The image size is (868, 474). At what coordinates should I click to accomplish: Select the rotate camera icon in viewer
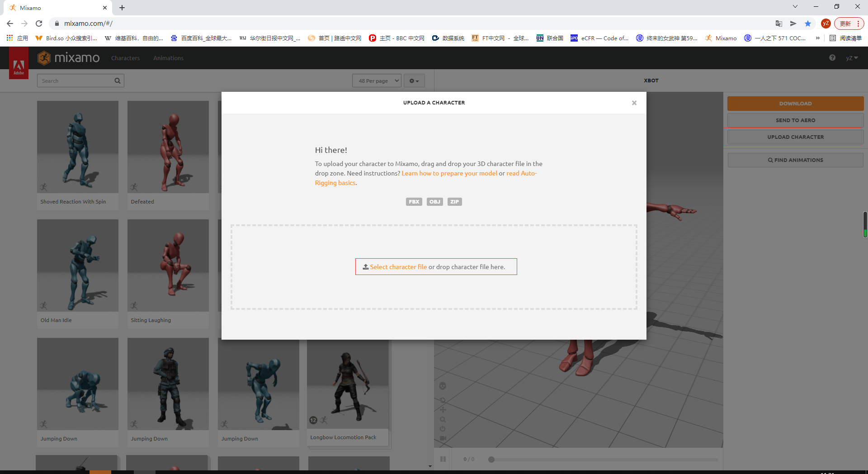tap(443, 400)
